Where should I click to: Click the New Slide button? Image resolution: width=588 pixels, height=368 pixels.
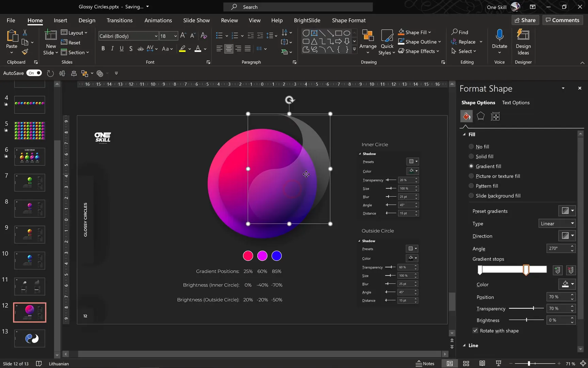(50, 42)
